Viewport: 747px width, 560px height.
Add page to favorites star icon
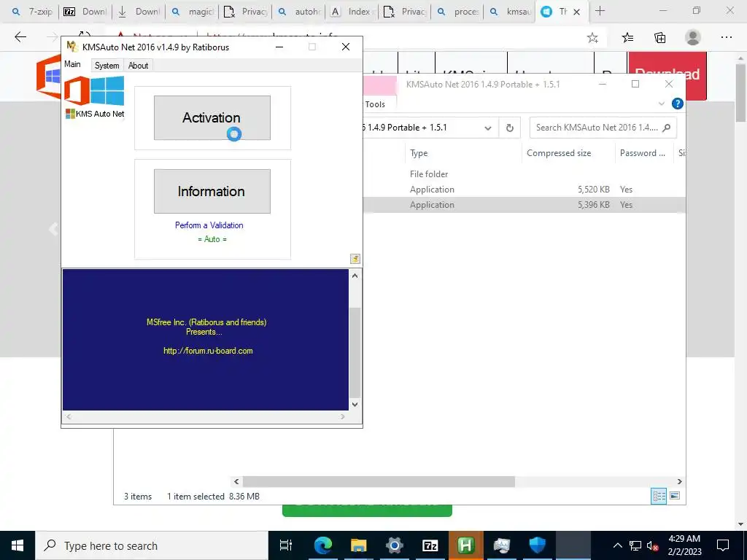592,38
